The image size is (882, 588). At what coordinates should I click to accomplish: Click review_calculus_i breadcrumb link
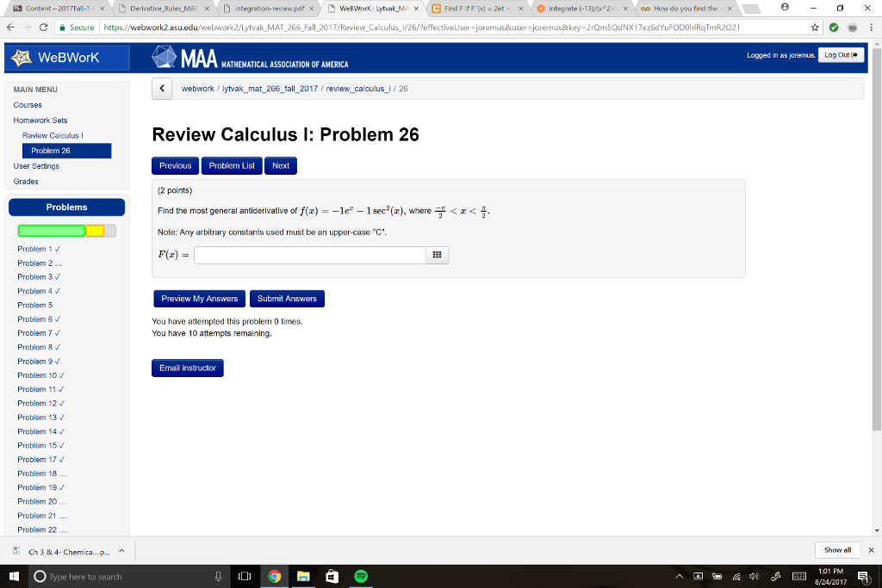click(x=358, y=89)
